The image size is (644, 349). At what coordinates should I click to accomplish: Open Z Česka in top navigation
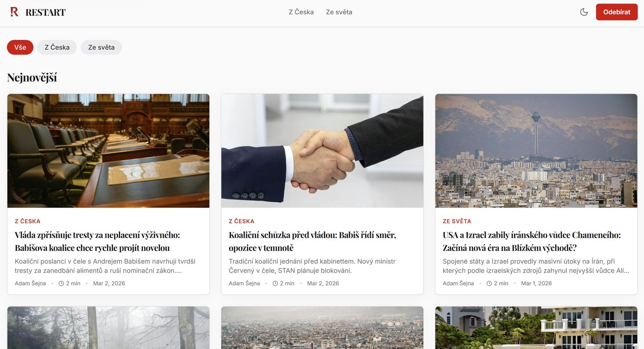(x=301, y=12)
